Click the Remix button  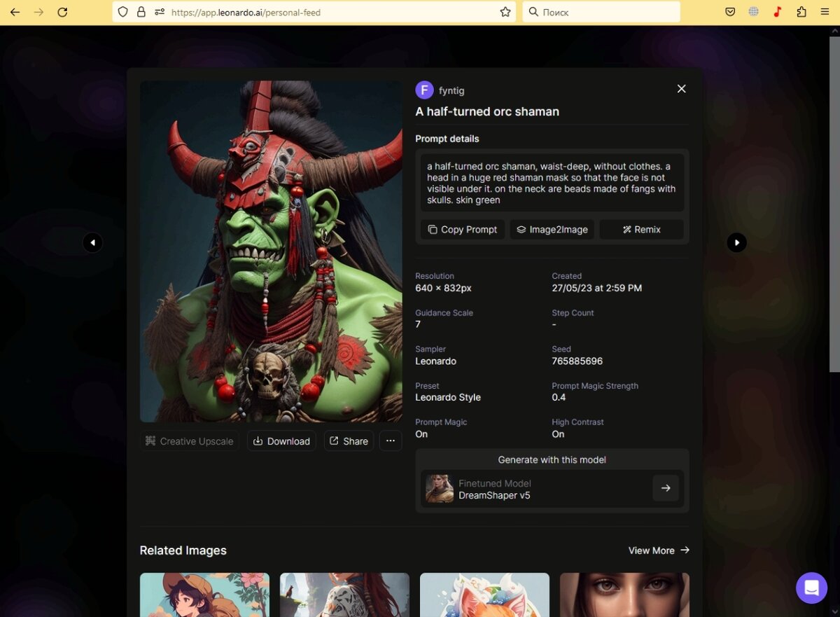[642, 229]
